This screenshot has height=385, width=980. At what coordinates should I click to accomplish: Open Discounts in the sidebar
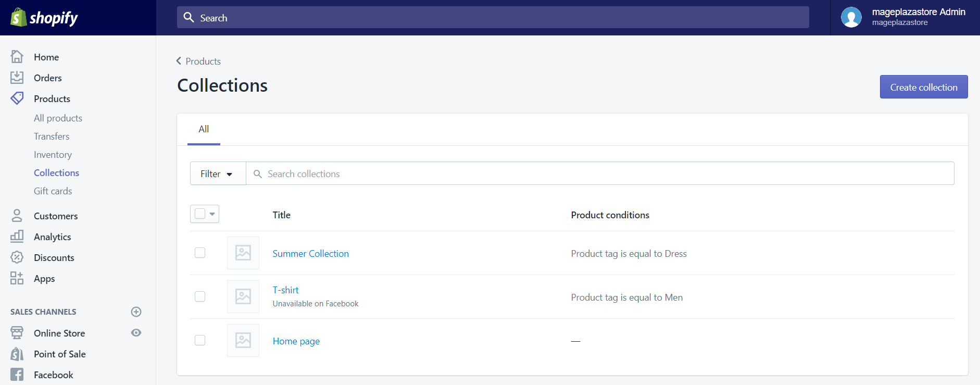[54, 257]
